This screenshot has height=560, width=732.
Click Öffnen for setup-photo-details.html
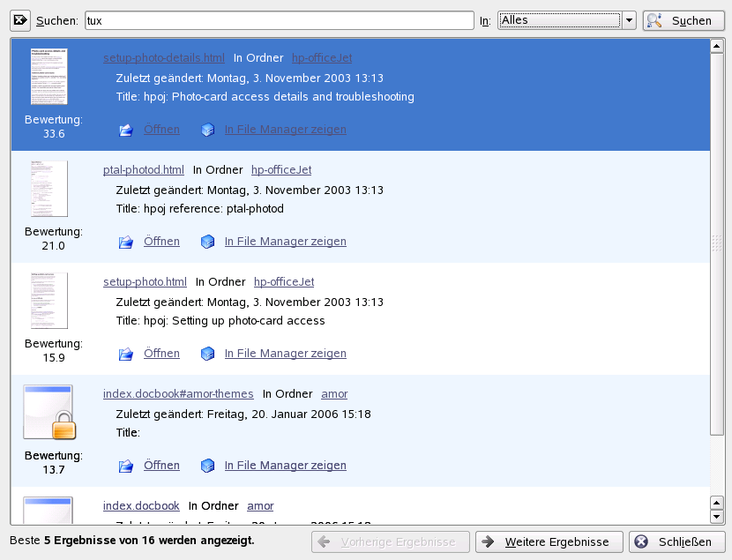point(161,130)
